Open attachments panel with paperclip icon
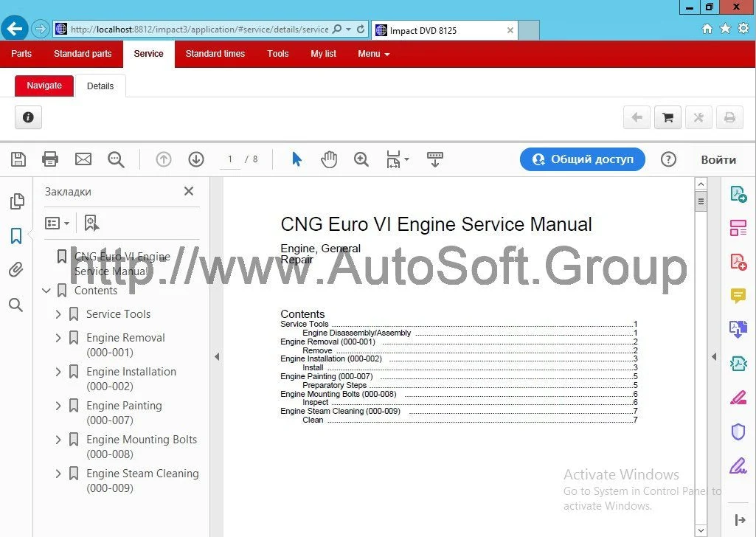This screenshot has width=756, height=537. pyautogui.click(x=15, y=269)
